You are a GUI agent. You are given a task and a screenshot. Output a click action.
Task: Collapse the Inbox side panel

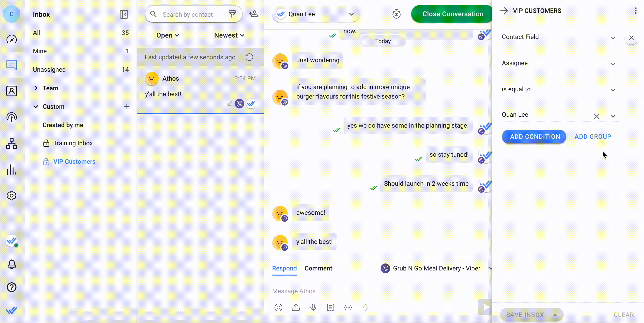point(124,14)
